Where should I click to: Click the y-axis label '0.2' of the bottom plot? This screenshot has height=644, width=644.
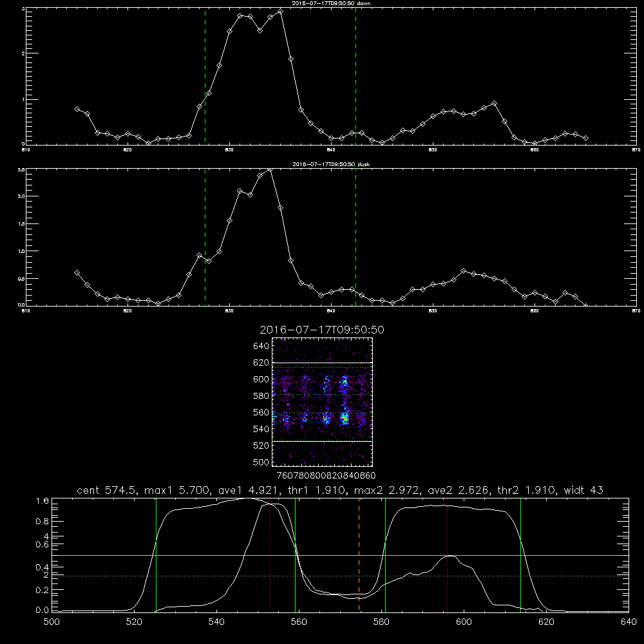(43, 590)
